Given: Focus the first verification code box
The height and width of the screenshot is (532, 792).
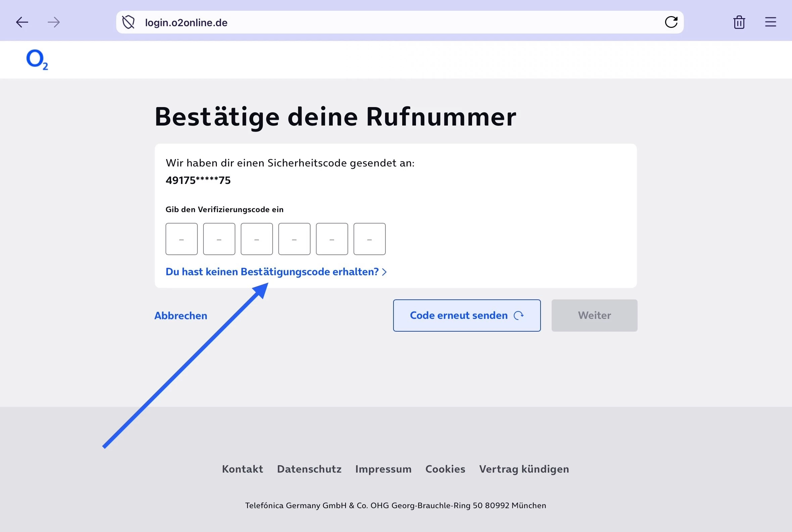Looking at the screenshot, I should coord(182,239).
